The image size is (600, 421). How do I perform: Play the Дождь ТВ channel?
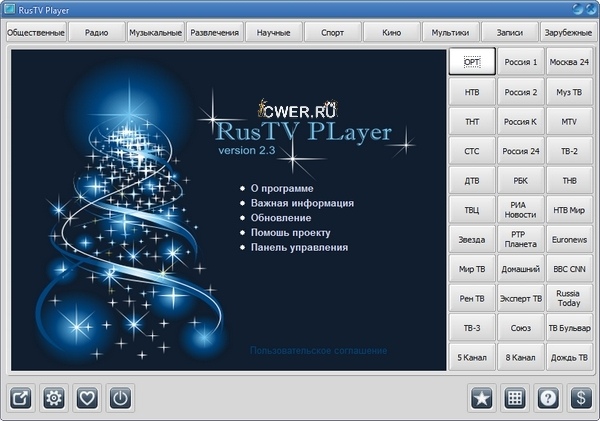pos(569,357)
